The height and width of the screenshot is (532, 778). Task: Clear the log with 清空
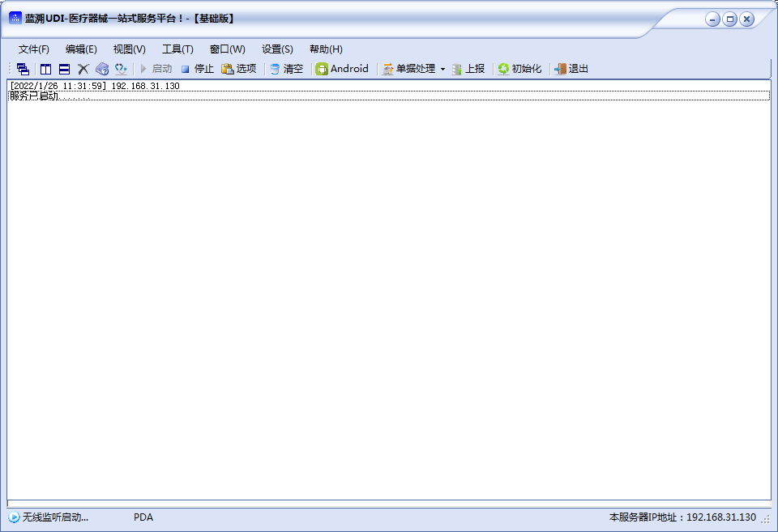tap(287, 69)
